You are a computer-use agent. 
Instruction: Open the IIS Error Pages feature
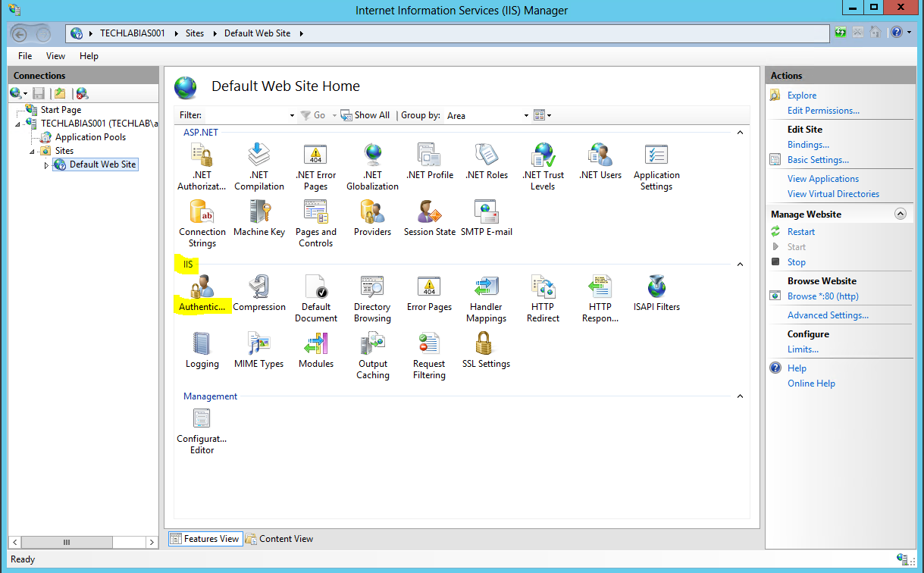tap(429, 294)
